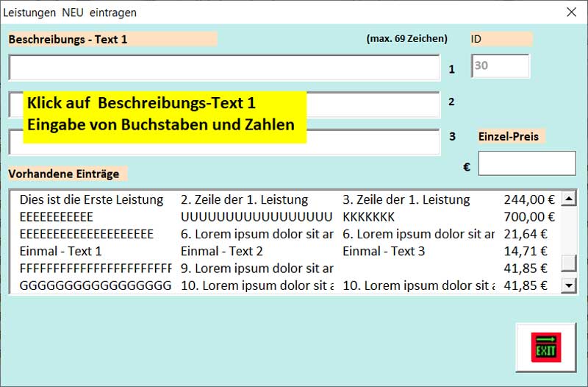
Task: Click the red EXIT icon button
Action: pos(545,347)
